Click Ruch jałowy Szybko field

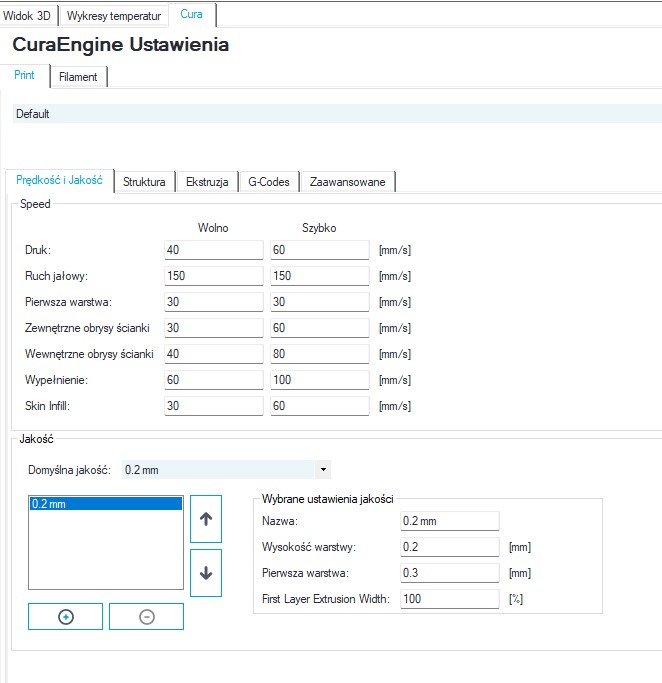(320, 276)
